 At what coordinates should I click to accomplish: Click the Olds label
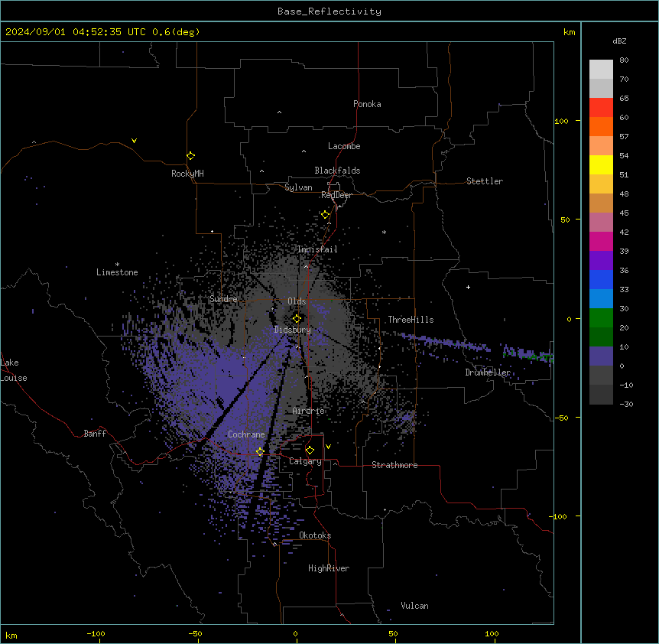(x=297, y=301)
